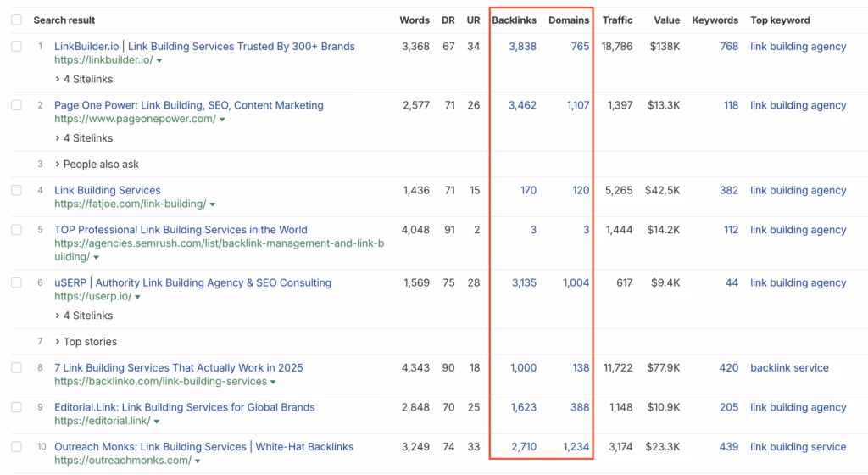Visit the https://editorial.link/ URL
This screenshot has width=868, height=475.
103,421
